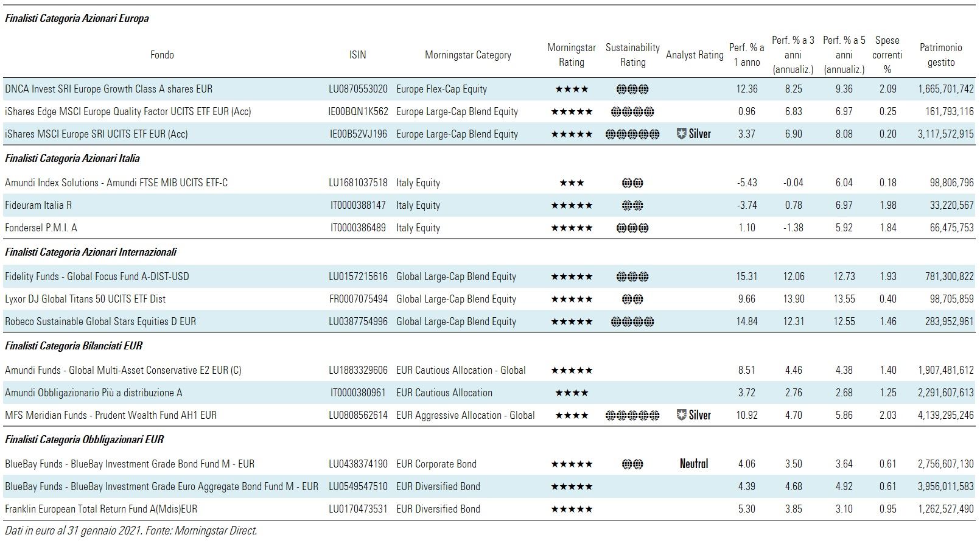Open the Fidelity Funds Global Focus Fund entry
The image size is (980, 543).
coord(97,276)
